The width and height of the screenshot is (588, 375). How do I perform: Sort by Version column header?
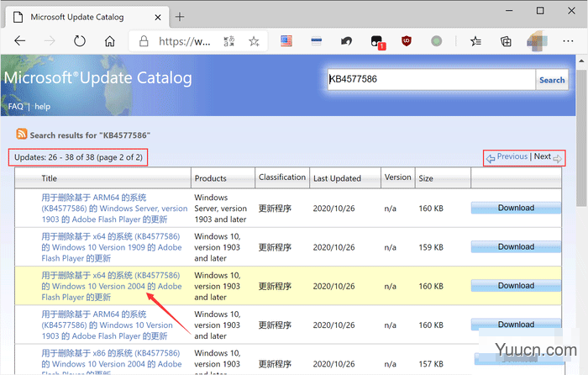pos(398,177)
